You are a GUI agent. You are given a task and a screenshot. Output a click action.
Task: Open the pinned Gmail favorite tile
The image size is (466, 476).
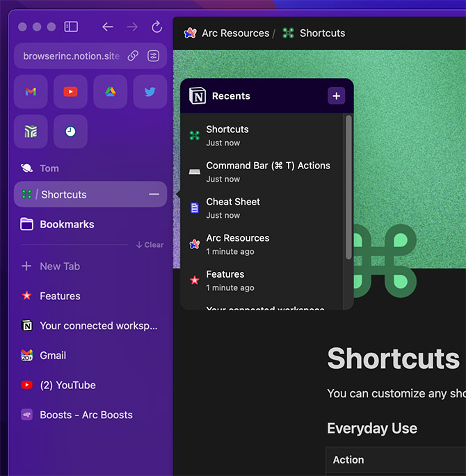(31, 92)
